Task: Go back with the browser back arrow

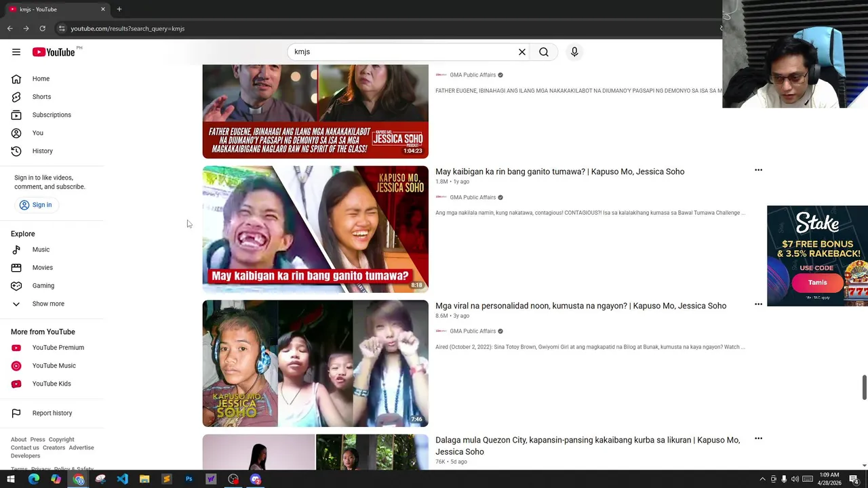Action: click(9, 28)
